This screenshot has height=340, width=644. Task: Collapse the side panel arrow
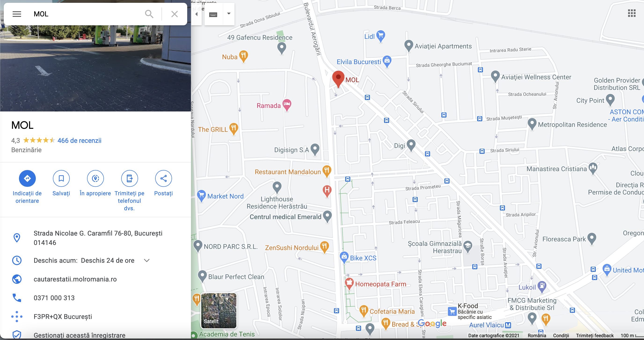tap(197, 14)
